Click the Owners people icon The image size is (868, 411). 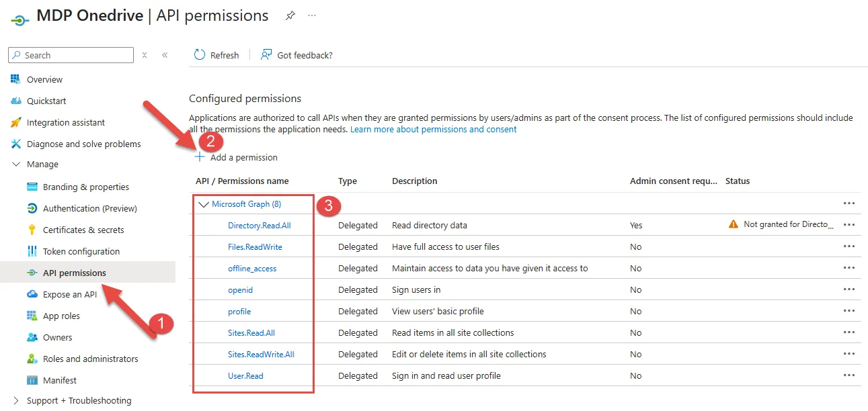tap(32, 337)
